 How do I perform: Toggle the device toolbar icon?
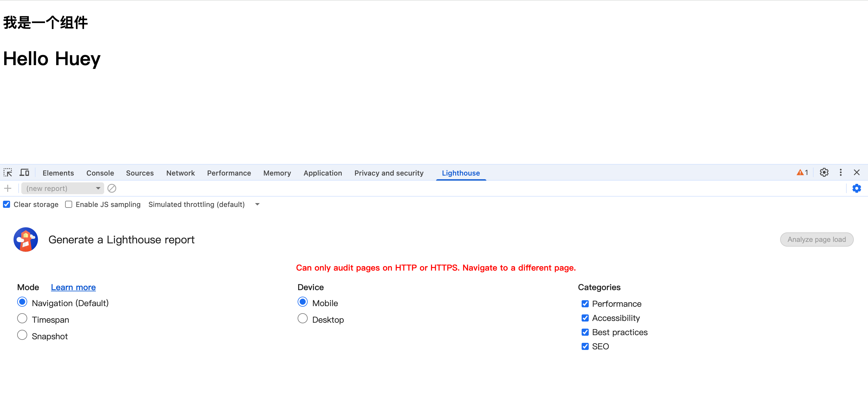(24, 173)
